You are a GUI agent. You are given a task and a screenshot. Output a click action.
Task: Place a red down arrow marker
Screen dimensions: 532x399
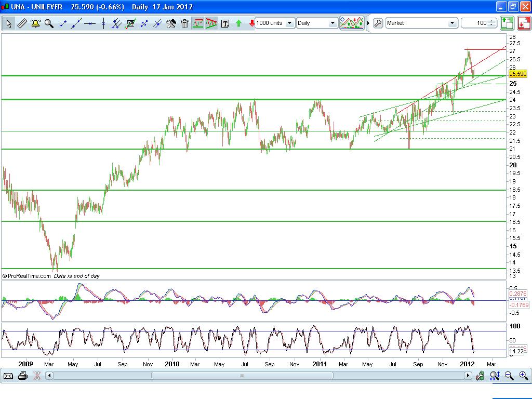[251, 23]
